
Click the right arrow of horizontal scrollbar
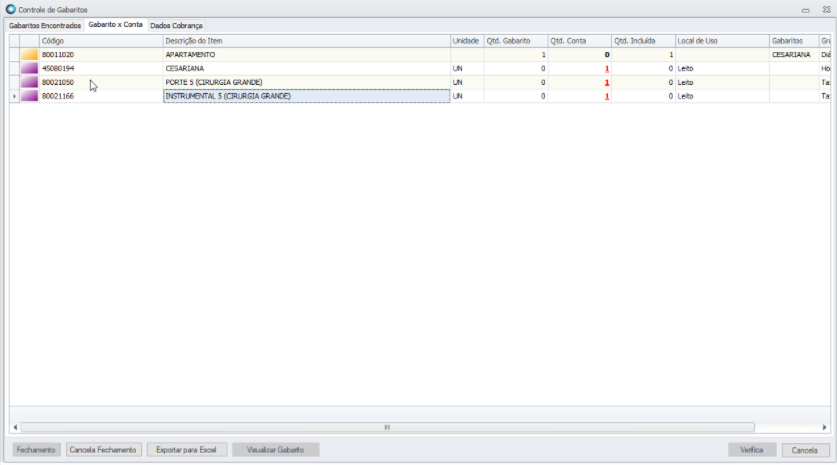pos(824,427)
